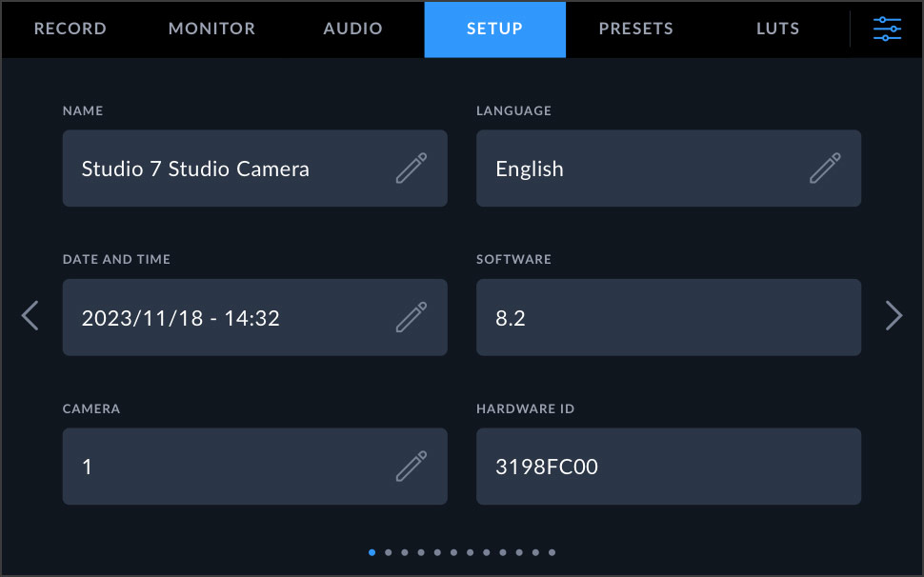This screenshot has width=924, height=577.
Task: Select the Hardware ID field
Action: point(668,466)
